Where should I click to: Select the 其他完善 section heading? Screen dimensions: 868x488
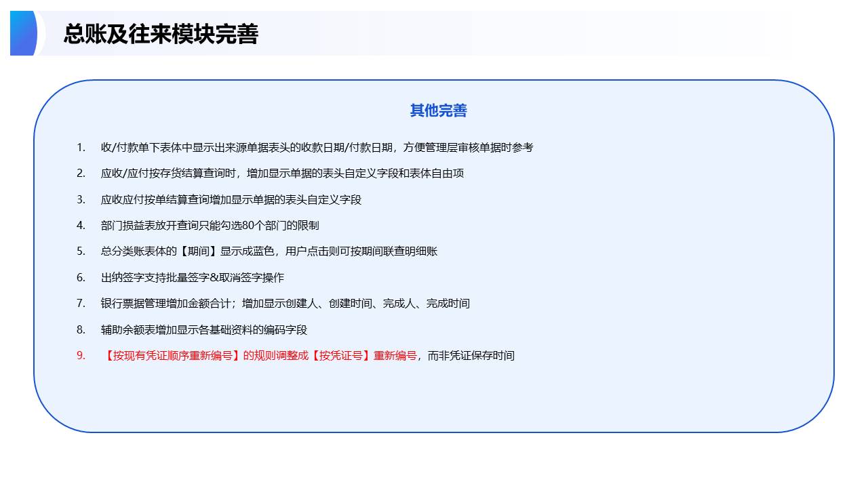point(438,110)
